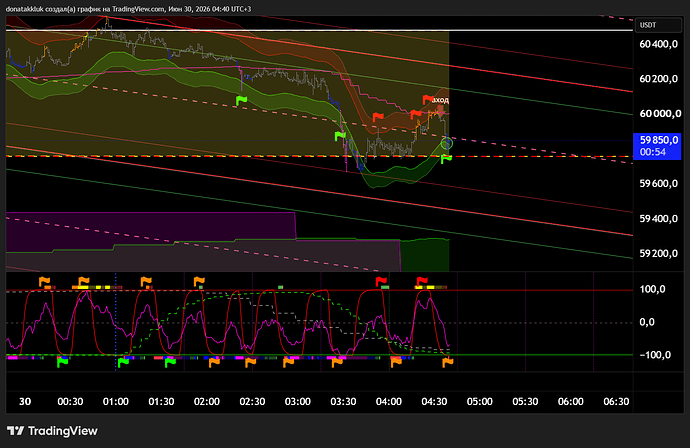690x448 pixels.
Task: Click the 02:00 time axis label
Action: [x=207, y=401]
